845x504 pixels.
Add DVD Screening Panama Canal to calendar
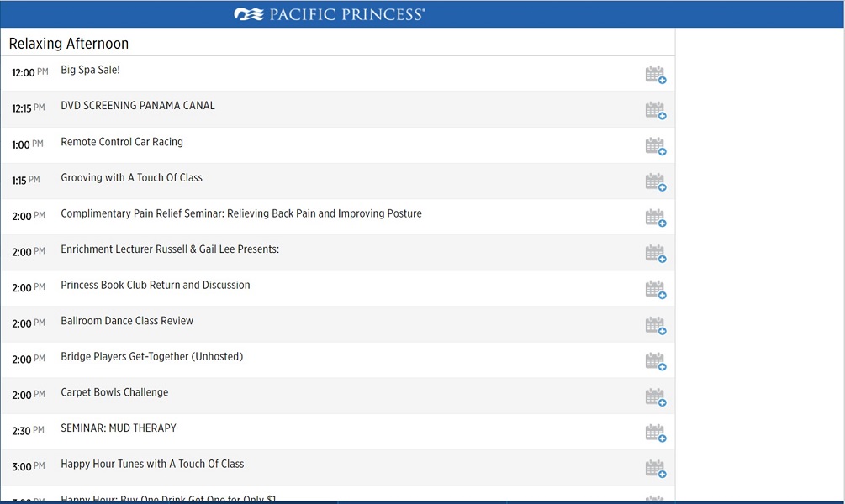655,111
